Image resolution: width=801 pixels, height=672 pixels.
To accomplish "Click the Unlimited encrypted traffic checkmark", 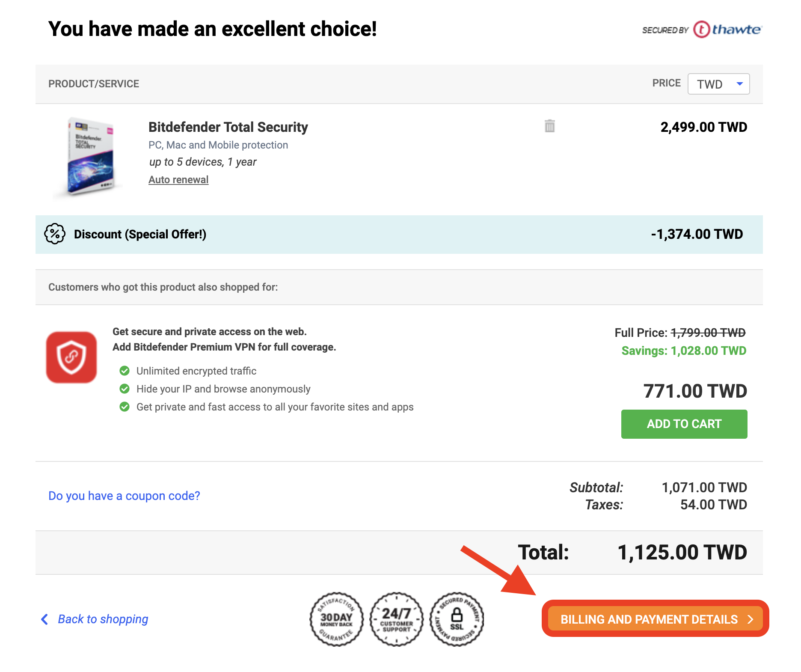I will coord(125,371).
